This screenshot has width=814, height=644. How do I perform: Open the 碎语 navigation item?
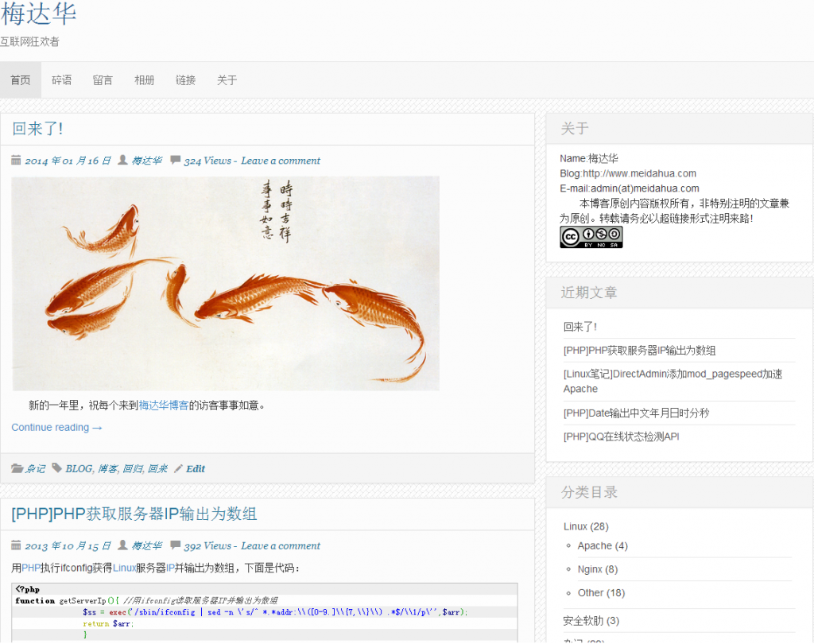tap(62, 80)
